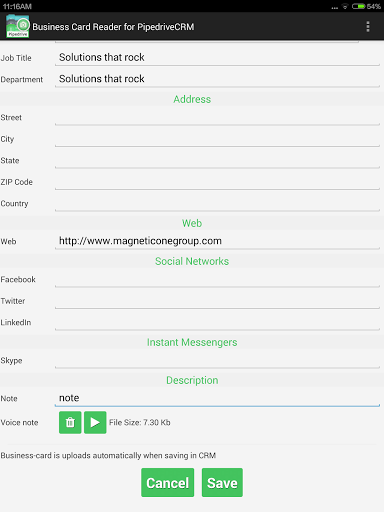The width and height of the screenshot is (384, 512).
Task: Focus the City input field
Action: [x=217, y=139]
